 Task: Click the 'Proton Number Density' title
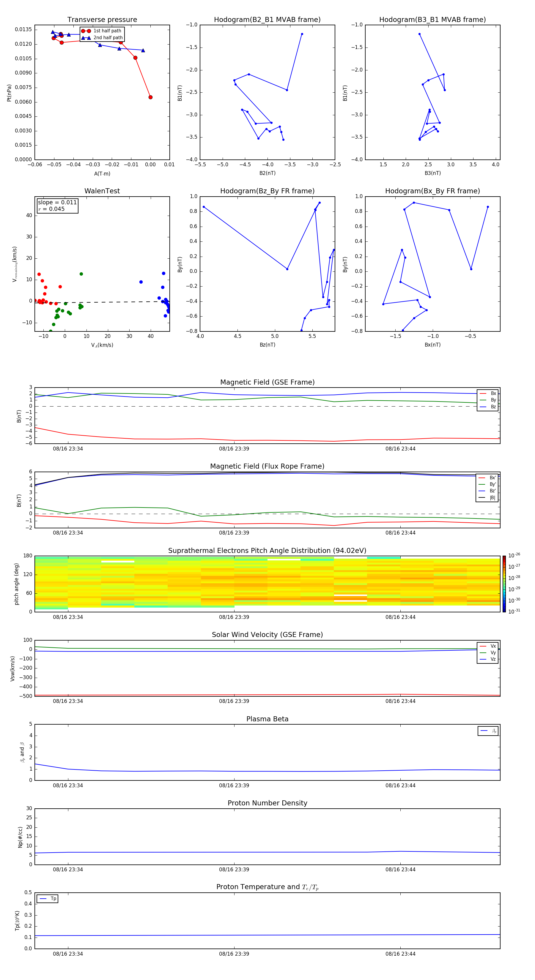(x=267, y=803)
